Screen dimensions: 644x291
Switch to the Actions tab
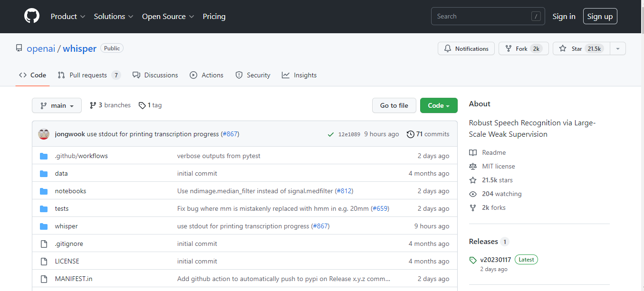[x=206, y=75]
